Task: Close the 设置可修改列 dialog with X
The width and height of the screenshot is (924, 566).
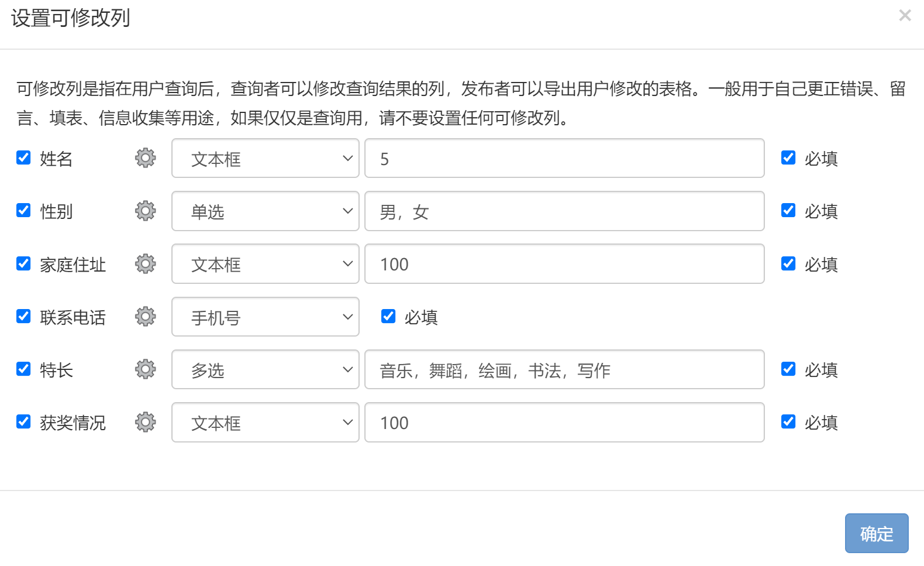Action: (905, 16)
